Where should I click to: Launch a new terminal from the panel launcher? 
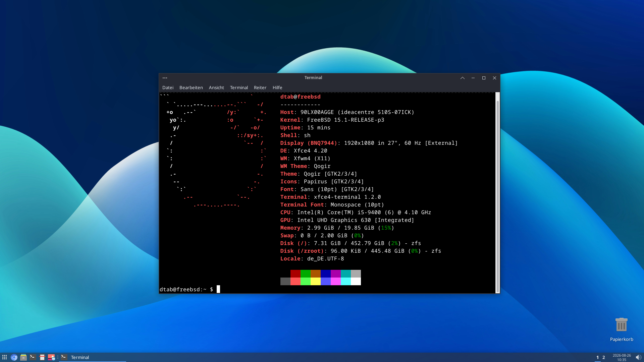tap(33, 357)
